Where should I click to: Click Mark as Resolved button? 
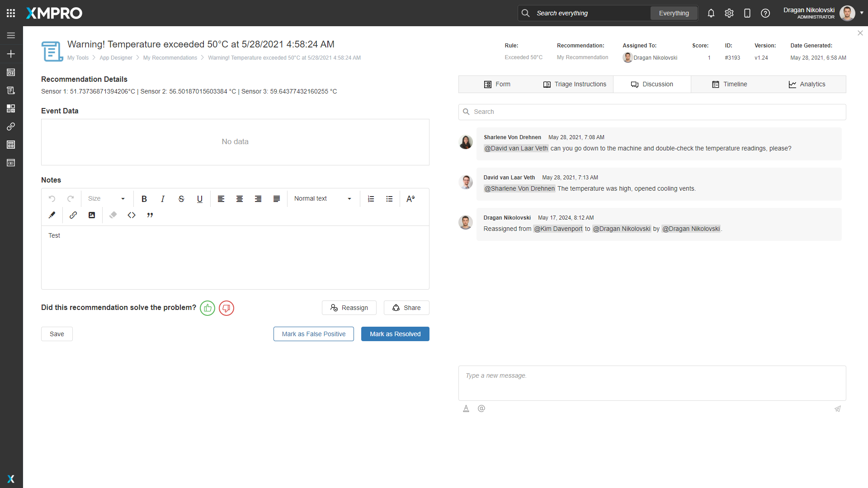(395, 334)
